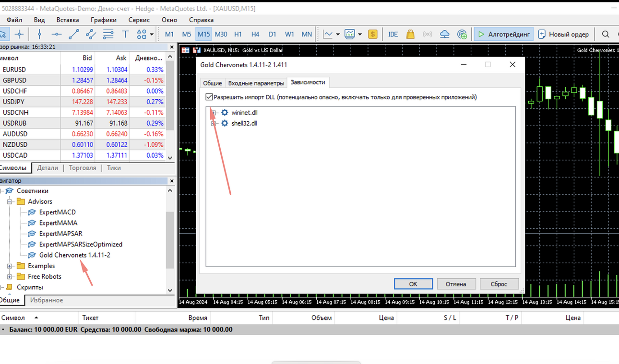This screenshot has height=364, width=619.
Task: Select the vertical line drawing tool
Action: (39, 34)
